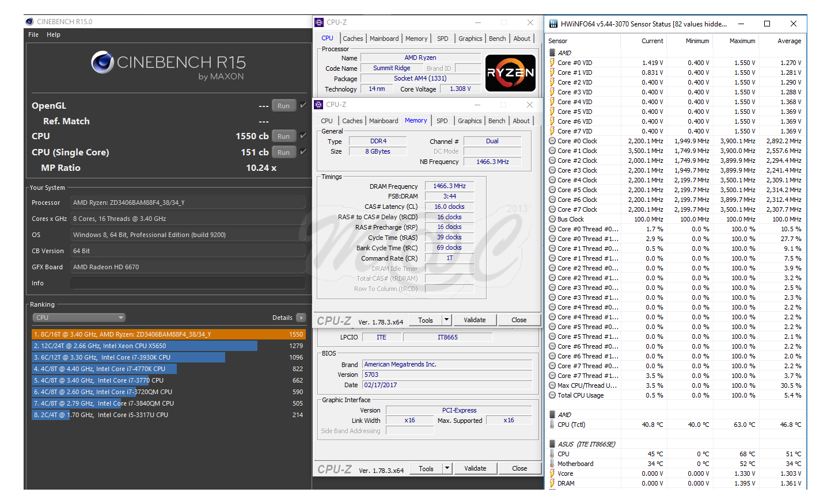Select the Intel Core i7-3930K ranking row

(168, 357)
